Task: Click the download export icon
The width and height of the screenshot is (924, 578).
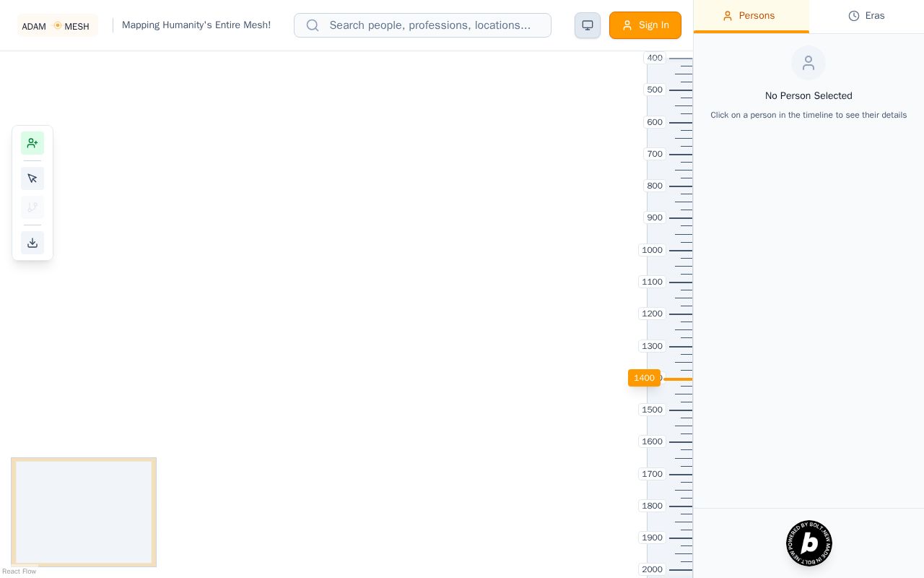Action: tap(32, 243)
